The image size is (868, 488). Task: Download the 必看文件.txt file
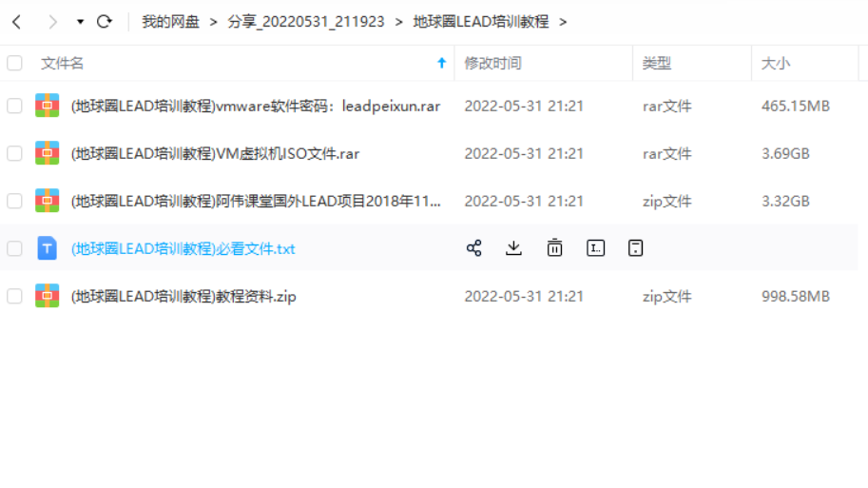pos(513,248)
